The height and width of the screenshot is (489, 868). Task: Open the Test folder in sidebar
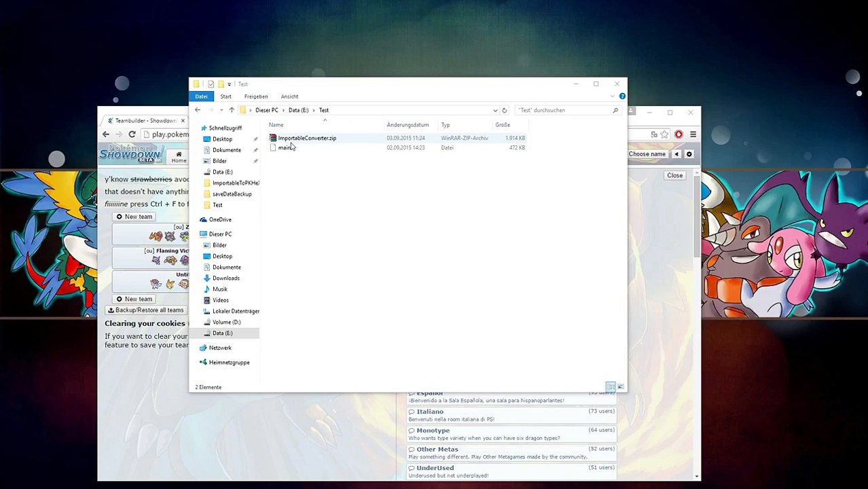point(217,205)
